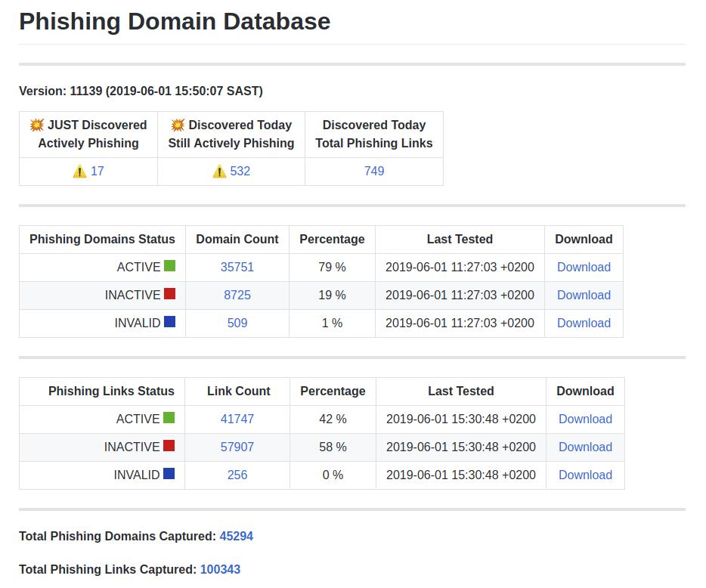Click the Last Tested cell in the domains ACTIVE row
706x588 pixels.
tap(460, 267)
